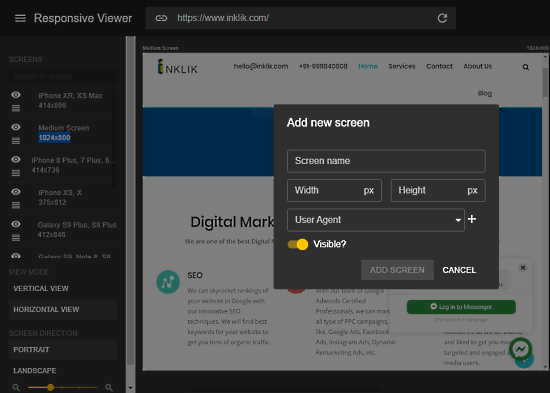
Task: Open Blog in site navigation
Action: click(x=485, y=93)
